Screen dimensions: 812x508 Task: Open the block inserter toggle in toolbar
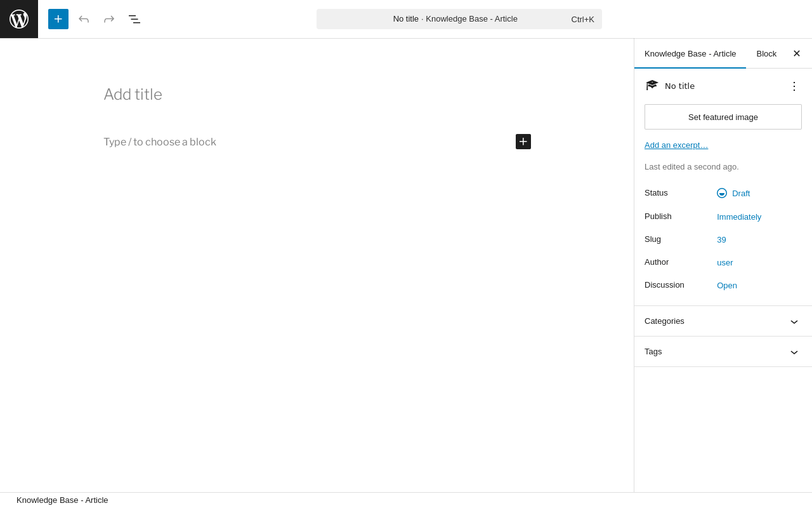(x=58, y=19)
